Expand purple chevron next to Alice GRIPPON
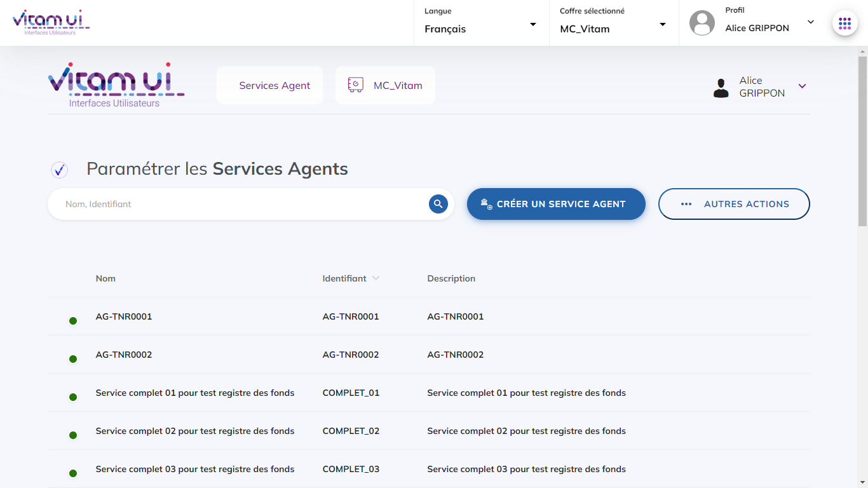 pyautogui.click(x=802, y=86)
